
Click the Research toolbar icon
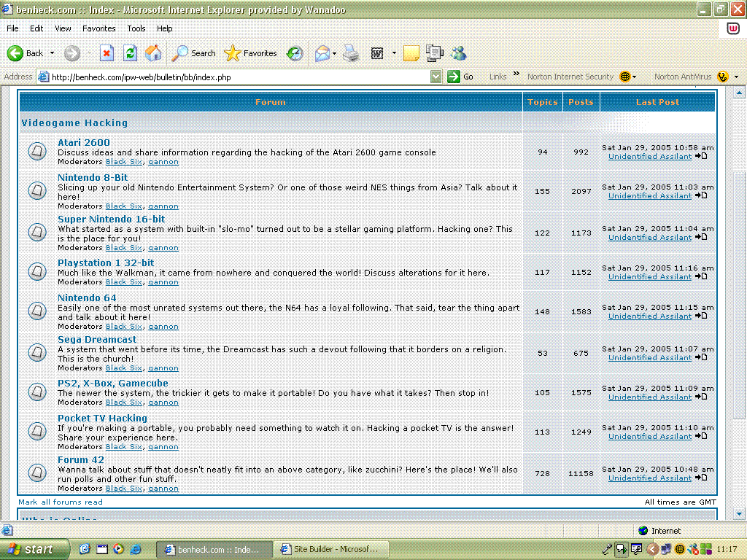tap(434, 53)
